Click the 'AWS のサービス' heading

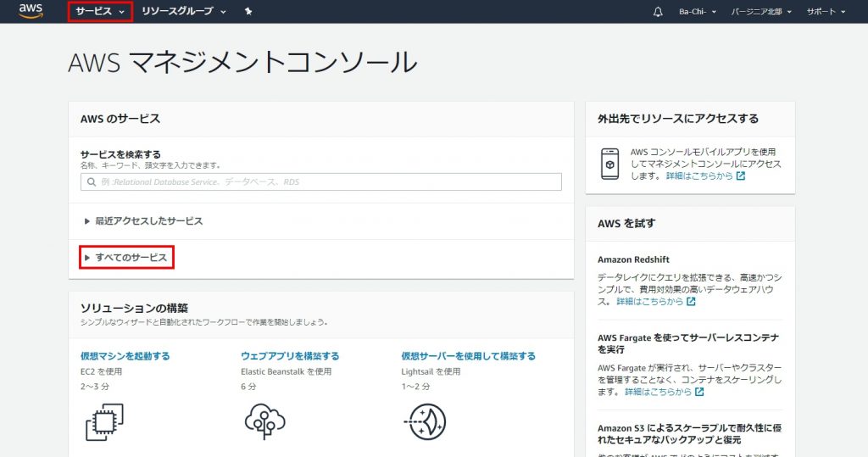(x=120, y=119)
